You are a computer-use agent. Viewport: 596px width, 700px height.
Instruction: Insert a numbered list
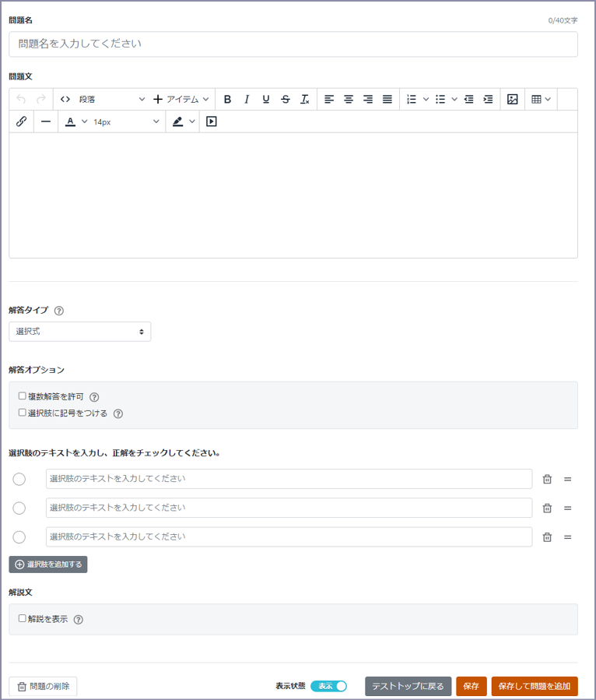412,99
